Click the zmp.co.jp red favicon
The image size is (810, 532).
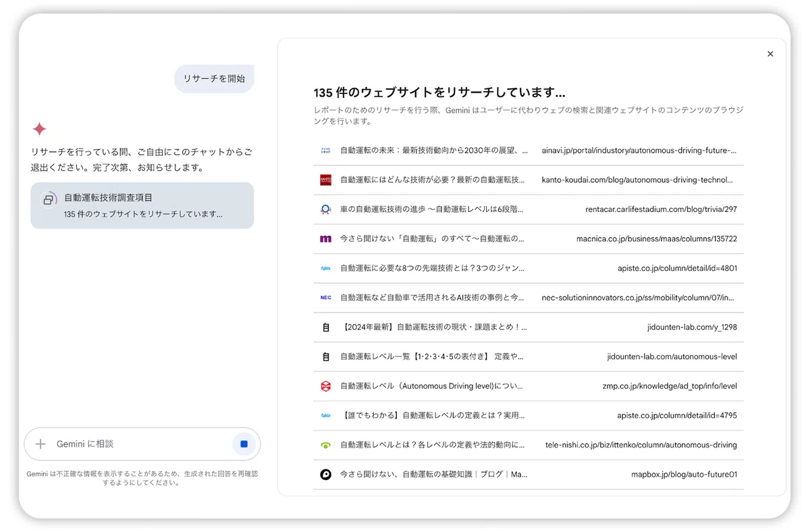[x=325, y=386]
